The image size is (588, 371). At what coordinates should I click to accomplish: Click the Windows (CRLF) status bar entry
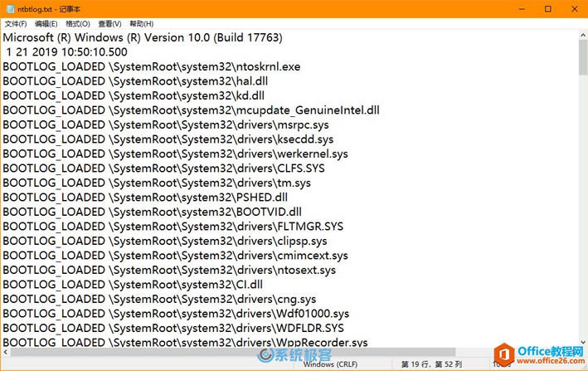tap(330, 364)
